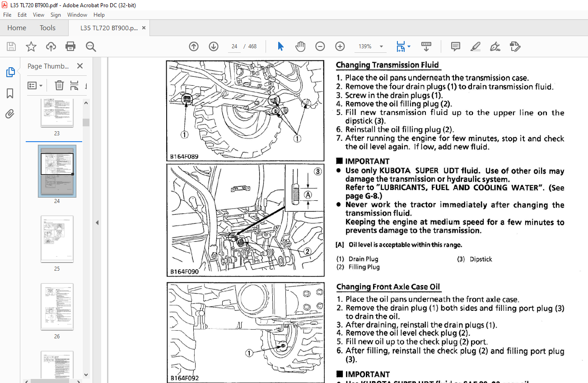588x383 pixels.
Task: Click the '(3) Dipstick' legend text
Action: [475, 259]
